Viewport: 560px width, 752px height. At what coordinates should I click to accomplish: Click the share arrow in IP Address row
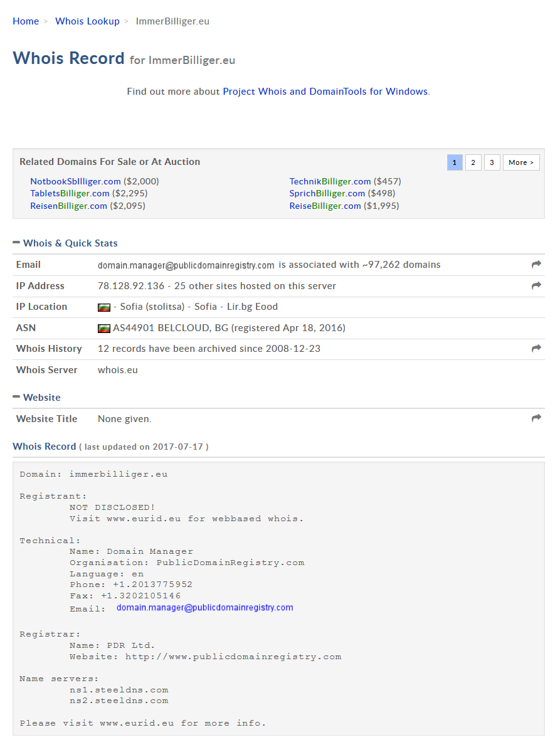(x=536, y=286)
